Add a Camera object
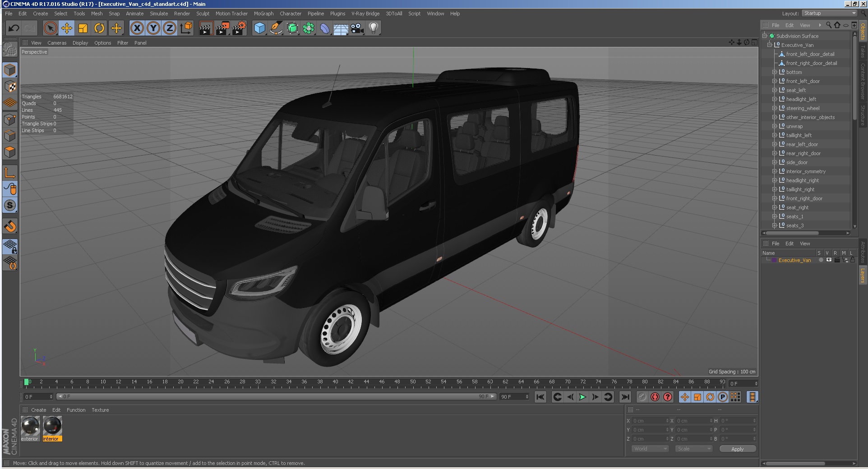 click(357, 28)
